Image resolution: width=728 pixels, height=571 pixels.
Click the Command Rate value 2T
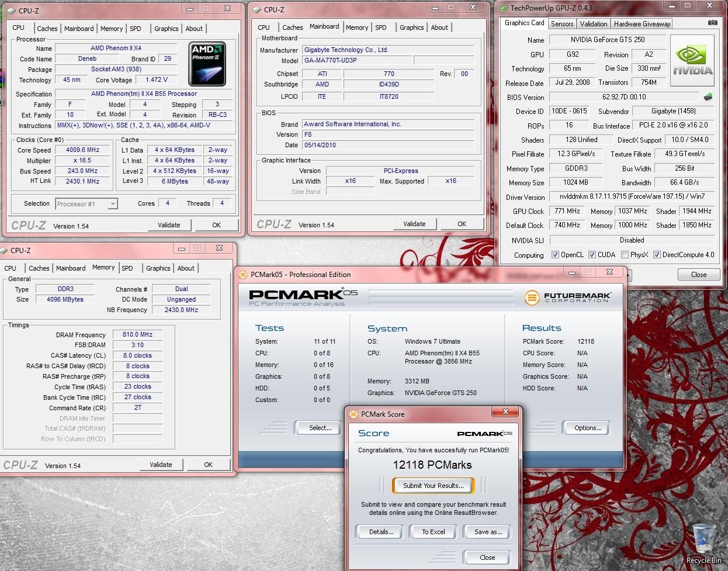point(137,407)
